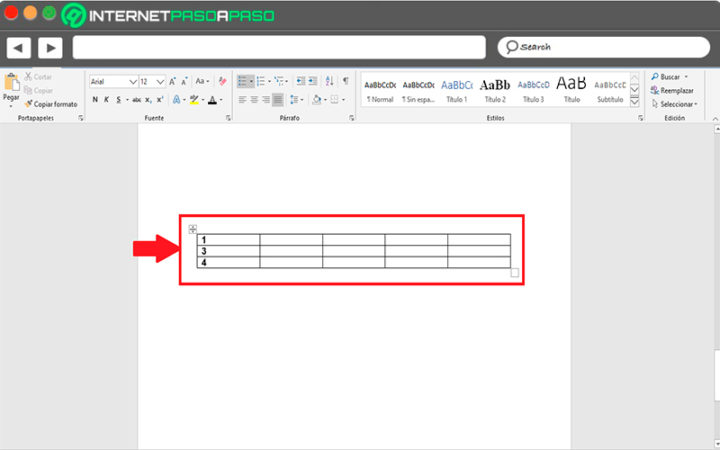Click the Pegar paste icon
The height and width of the screenshot is (450, 720).
11,83
